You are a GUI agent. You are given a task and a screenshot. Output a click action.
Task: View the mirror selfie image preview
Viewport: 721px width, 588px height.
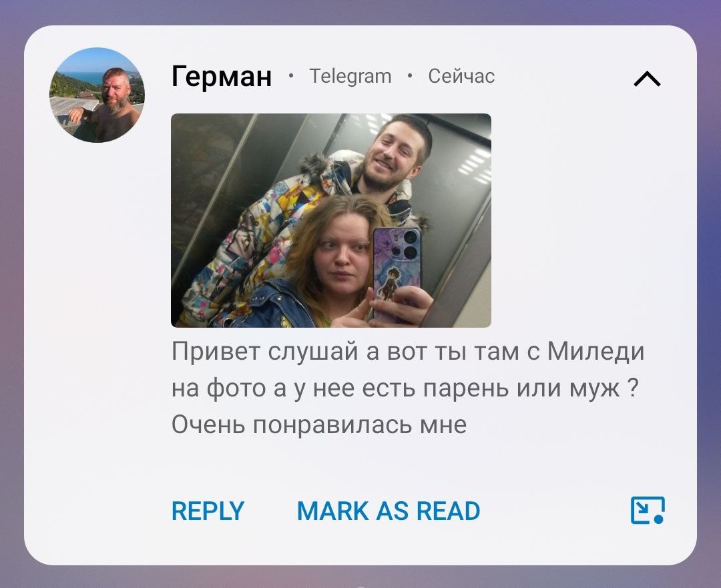331,220
